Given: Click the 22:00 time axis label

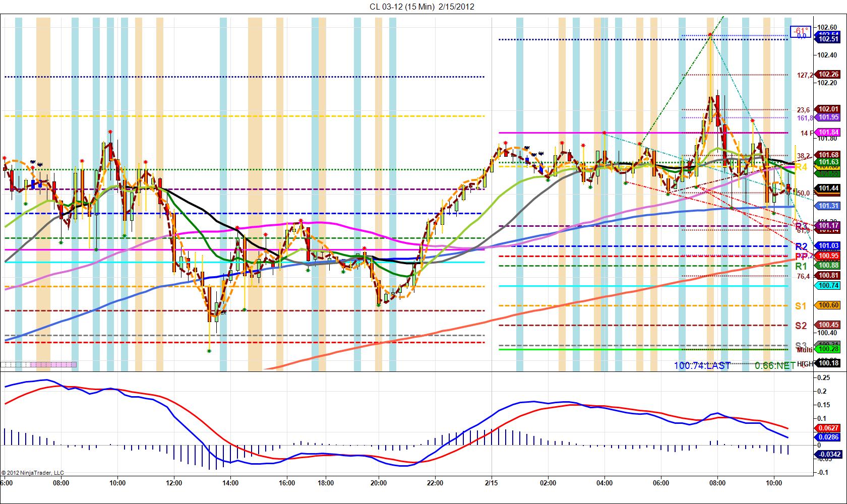Looking at the screenshot, I should point(435,482).
